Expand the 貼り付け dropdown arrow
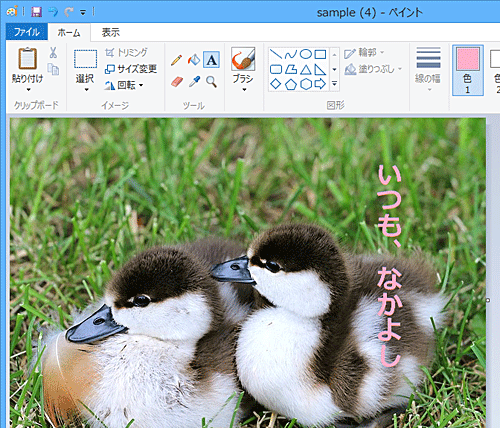Image resolution: width=500 pixels, height=428 pixels. click(x=28, y=89)
